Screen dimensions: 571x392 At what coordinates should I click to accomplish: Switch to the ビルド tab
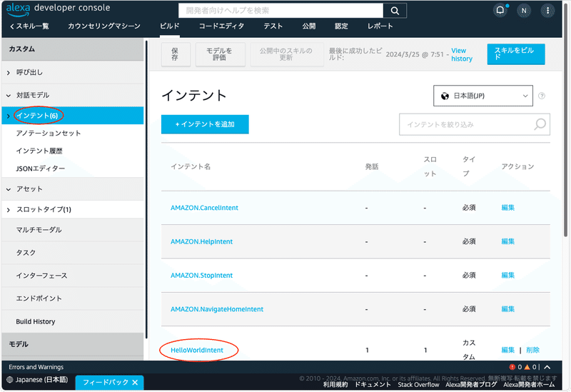click(x=169, y=26)
